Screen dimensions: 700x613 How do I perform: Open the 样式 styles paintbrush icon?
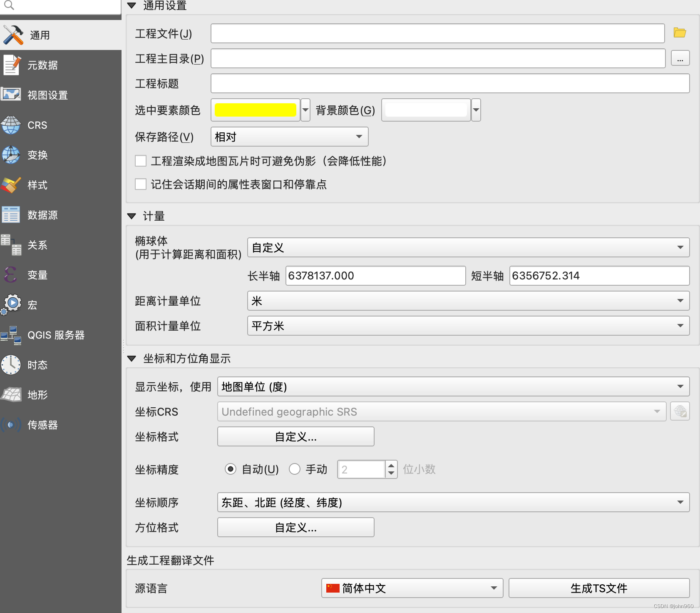pyautogui.click(x=11, y=185)
